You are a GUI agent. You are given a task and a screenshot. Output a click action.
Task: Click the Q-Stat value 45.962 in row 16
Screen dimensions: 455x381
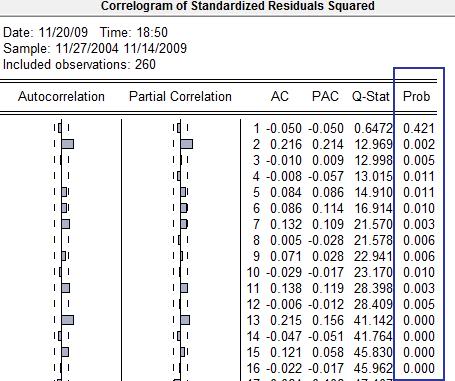coord(373,368)
